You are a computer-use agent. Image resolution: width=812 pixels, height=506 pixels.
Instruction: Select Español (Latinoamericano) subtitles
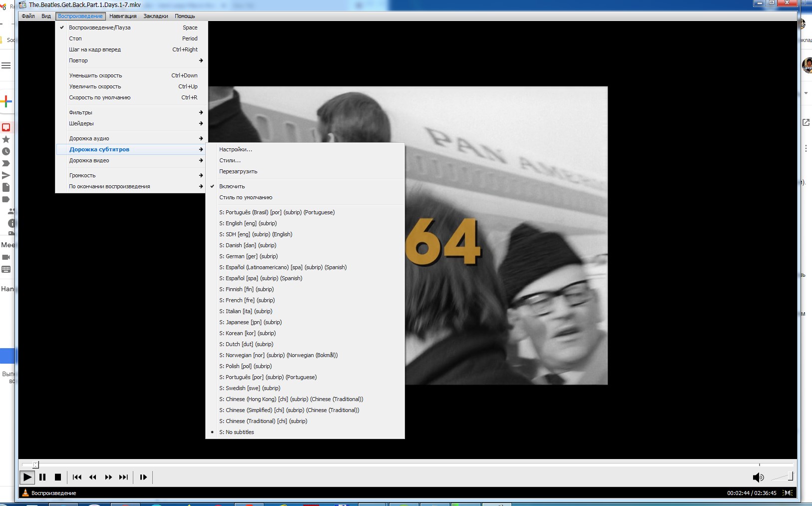[x=305, y=267]
